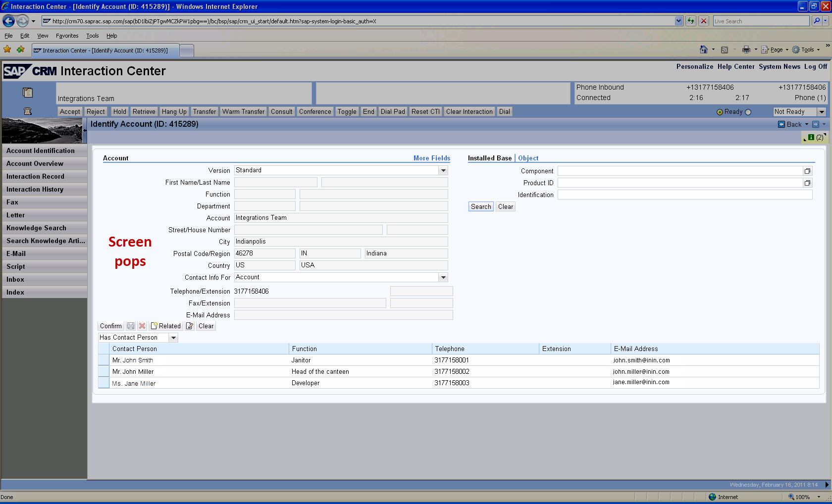832x504 pixels.
Task: Click the E-Mail Address input field
Action: point(343,315)
